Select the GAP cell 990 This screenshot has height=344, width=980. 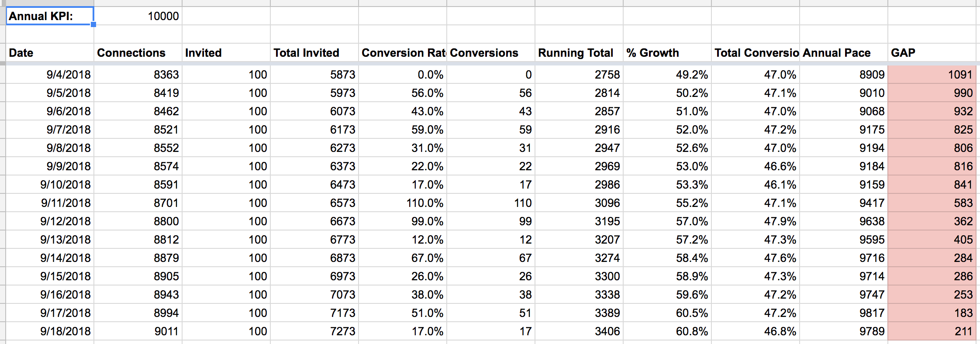pyautogui.click(x=932, y=93)
